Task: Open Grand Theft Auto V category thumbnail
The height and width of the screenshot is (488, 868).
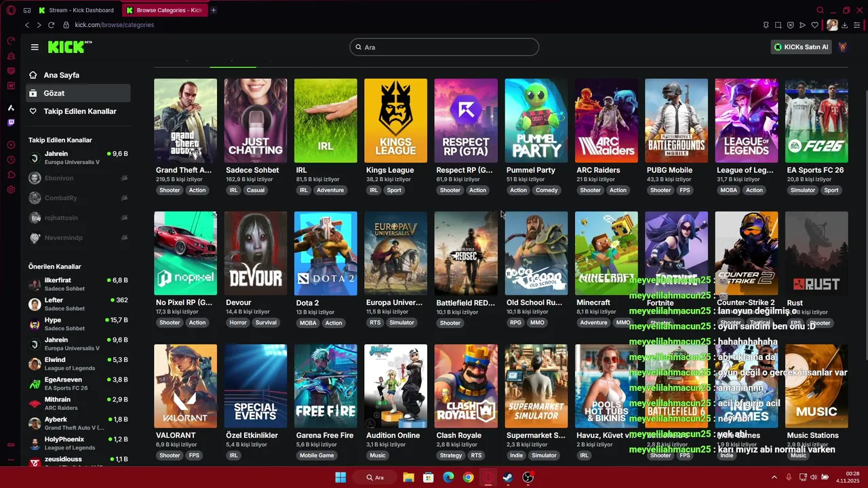Action: (185, 121)
